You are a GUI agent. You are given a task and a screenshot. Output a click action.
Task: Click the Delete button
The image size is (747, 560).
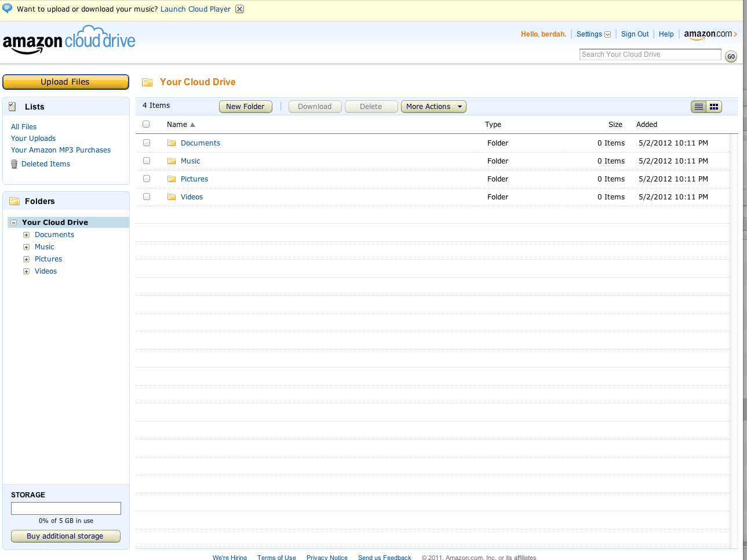[x=371, y=107]
